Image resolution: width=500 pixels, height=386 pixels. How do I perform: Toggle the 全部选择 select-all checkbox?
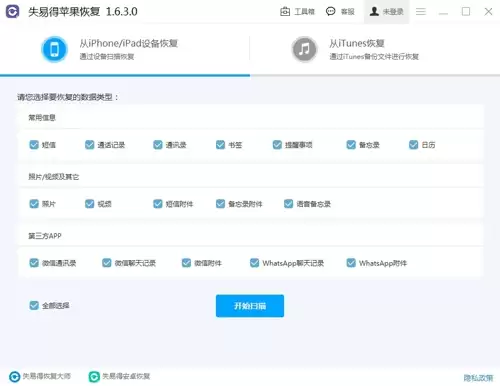34,305
